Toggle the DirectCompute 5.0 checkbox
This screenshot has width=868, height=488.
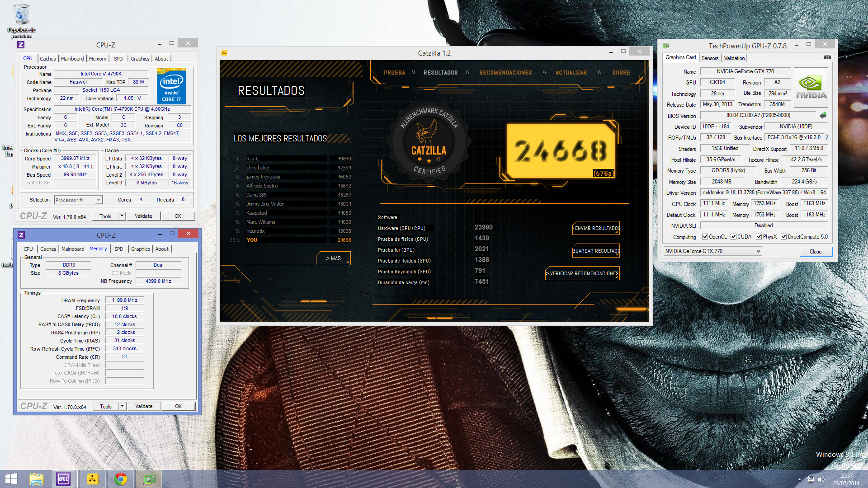(x=784, y=237)
